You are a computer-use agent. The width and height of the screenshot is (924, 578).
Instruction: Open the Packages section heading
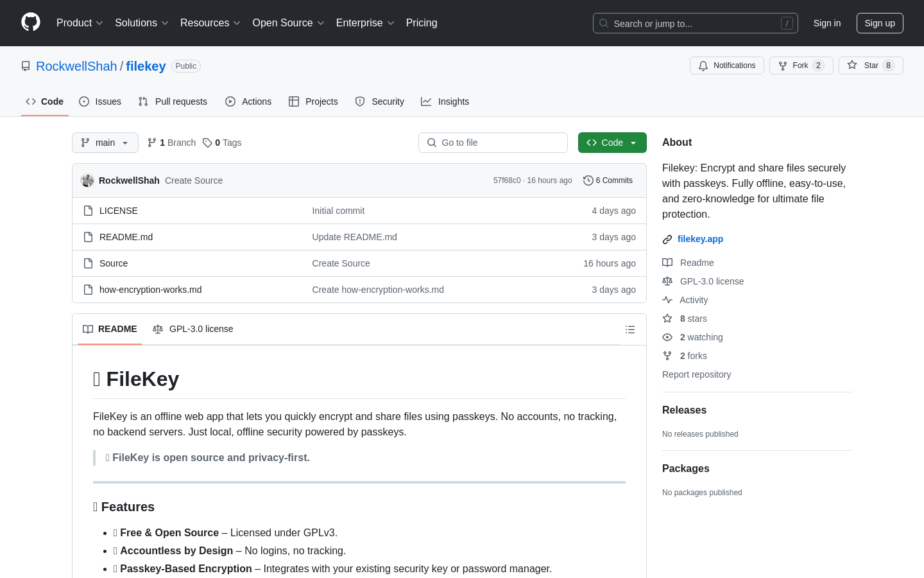pos(686,469)
